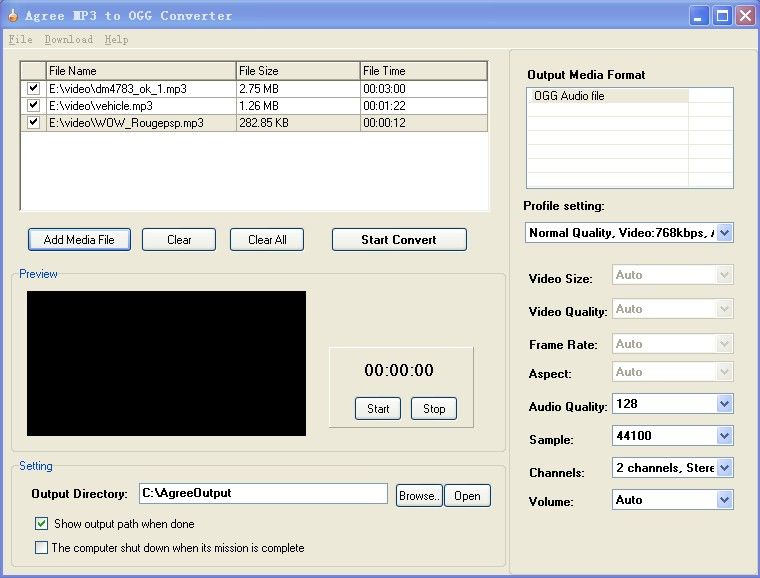
Task: Sort list by File Size column header
Action: [298, 71]
